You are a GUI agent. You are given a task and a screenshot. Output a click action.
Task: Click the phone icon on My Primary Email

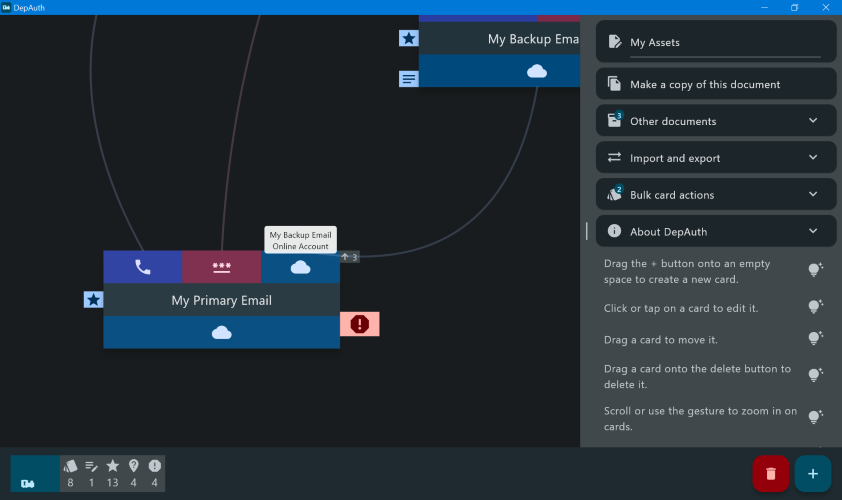point(143,267)
